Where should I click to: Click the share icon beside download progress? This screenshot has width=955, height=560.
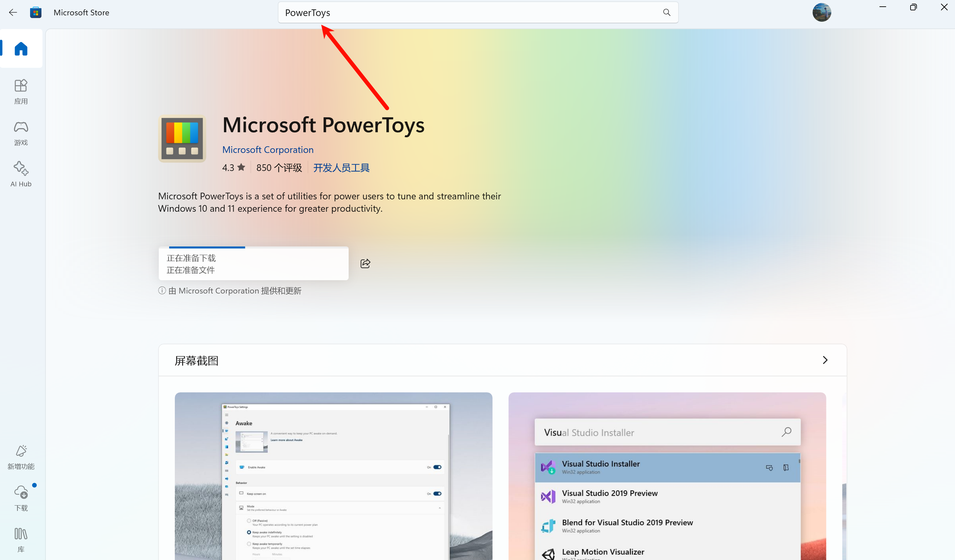[365, 263]
